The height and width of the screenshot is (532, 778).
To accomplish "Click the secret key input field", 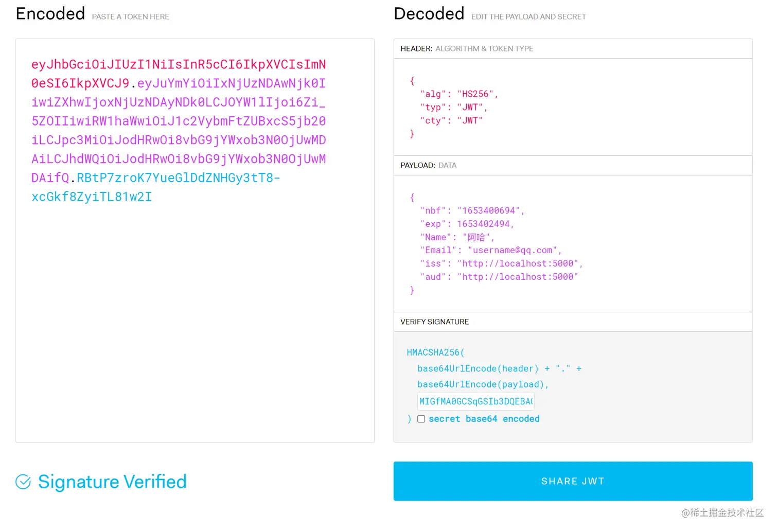I will [476, 401].
